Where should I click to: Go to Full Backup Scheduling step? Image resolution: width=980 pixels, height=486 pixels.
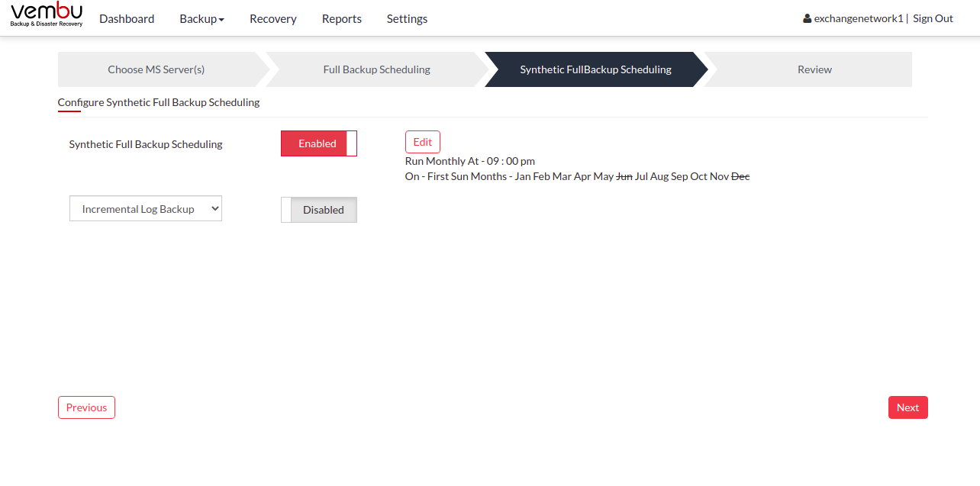point(377,69)
